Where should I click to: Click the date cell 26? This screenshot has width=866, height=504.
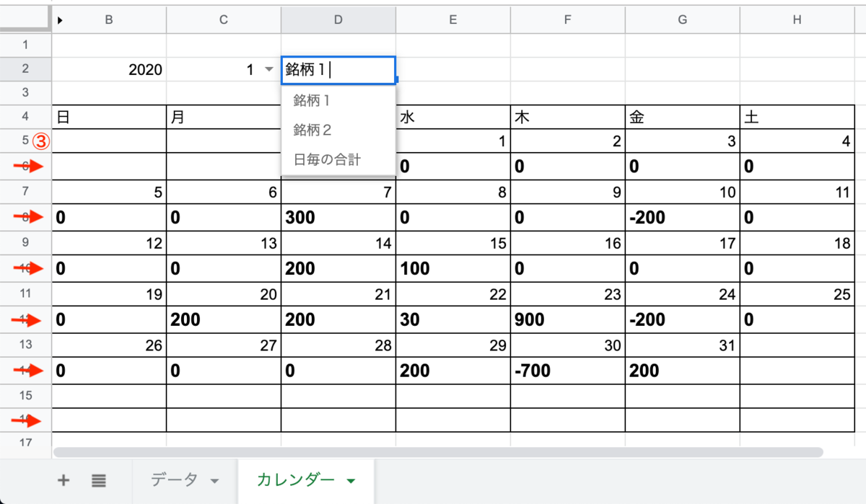pyautogui.click(x=109, y=345)
